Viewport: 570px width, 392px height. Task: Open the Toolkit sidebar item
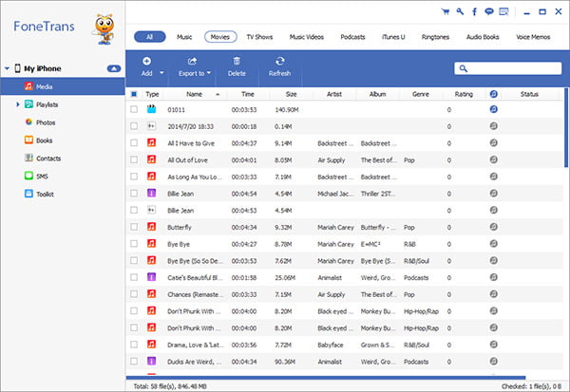(x=45, y=194)
